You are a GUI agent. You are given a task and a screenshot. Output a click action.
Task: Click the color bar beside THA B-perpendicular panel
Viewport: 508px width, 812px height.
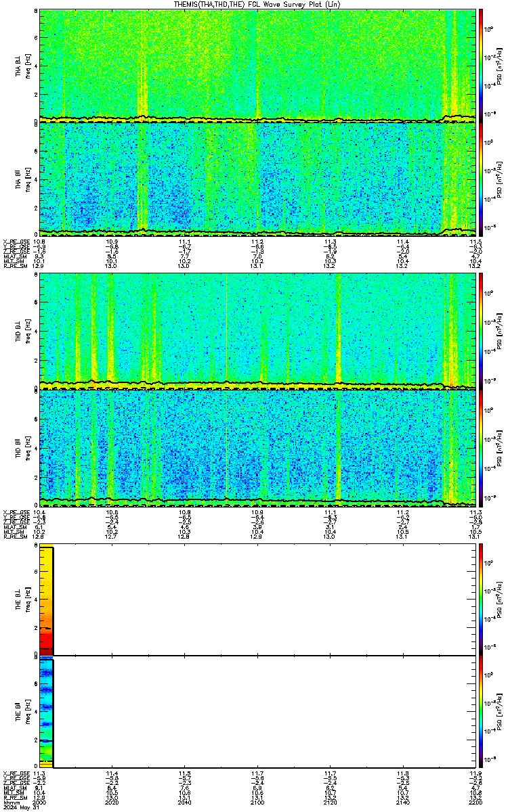pos(481,66)
